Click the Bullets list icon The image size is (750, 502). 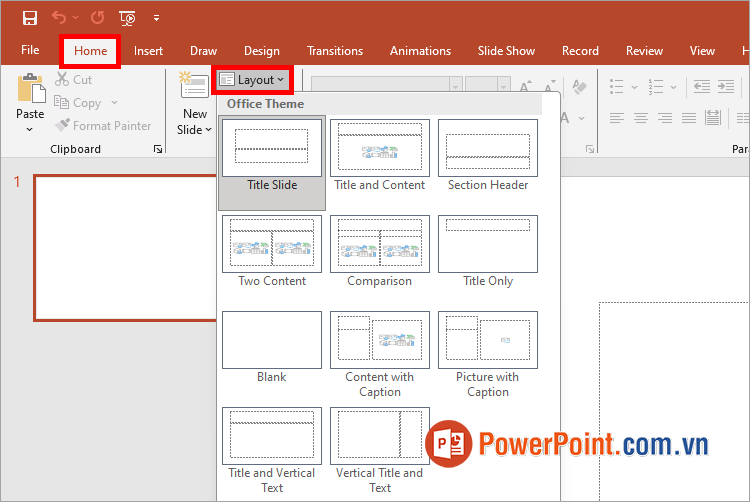pos(617,87)
